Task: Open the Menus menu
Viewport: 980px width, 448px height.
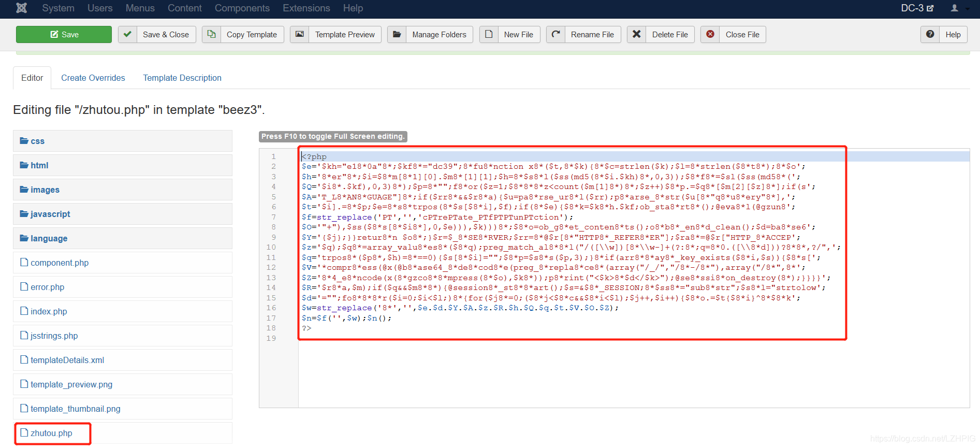Action: [140, 8]
